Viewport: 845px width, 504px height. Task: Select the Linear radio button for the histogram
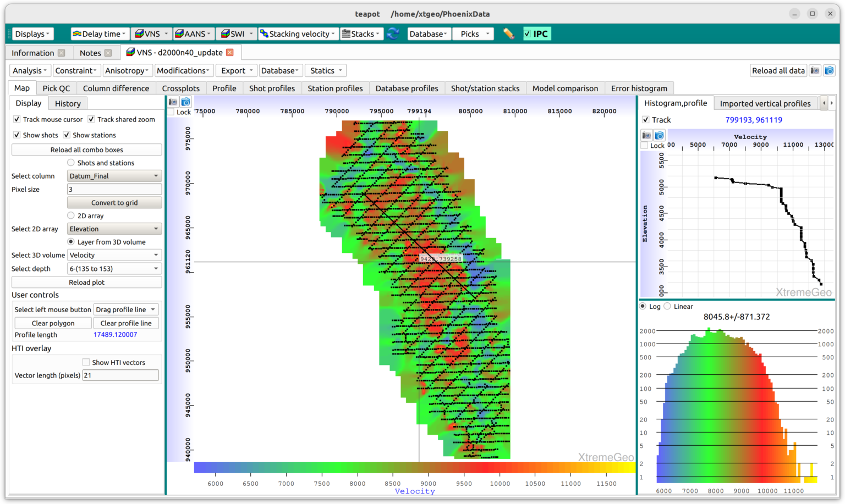click(667, 306)
